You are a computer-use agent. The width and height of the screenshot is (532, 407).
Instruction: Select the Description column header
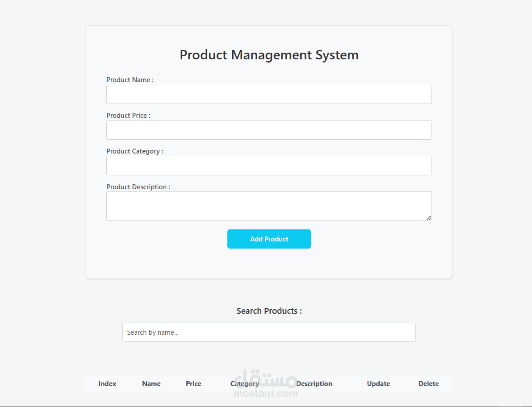click(x=314, y=383)
